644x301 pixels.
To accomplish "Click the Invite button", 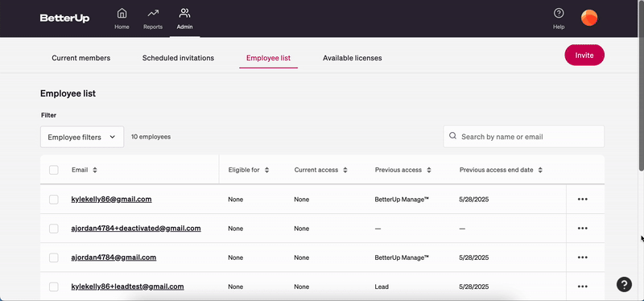I will pyautogui.click(x=584, y=55).
